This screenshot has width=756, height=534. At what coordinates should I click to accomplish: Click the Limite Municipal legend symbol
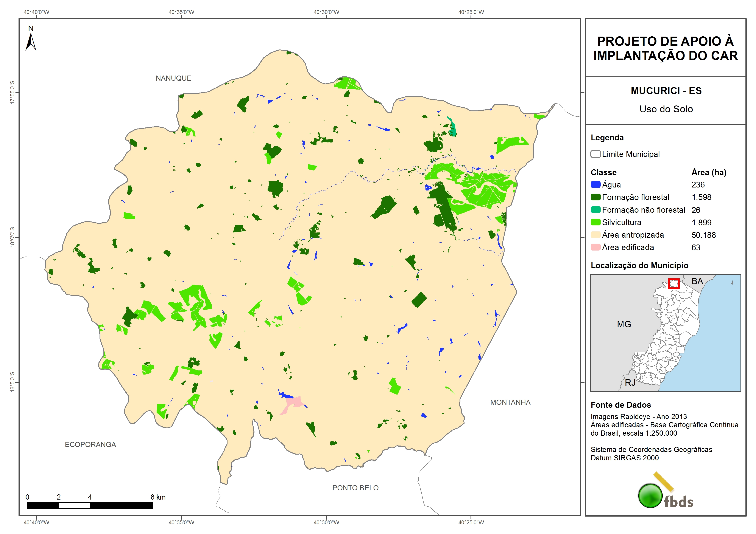tap(595, 154)
